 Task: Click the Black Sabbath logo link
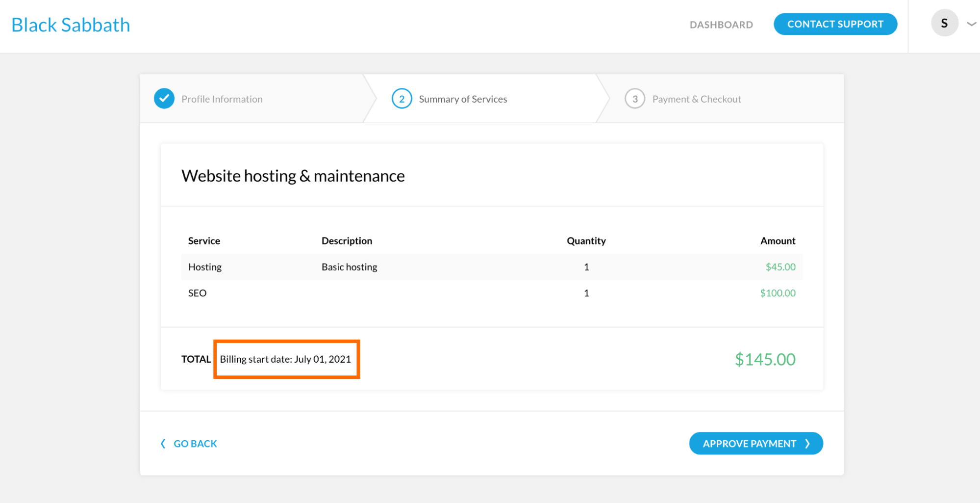(71, 25)
